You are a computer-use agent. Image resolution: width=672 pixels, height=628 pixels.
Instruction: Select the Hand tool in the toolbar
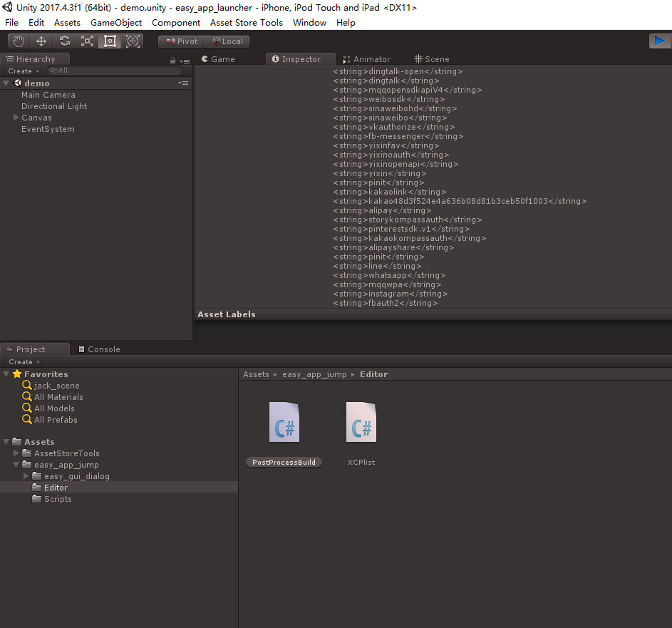tap(18, 41)
